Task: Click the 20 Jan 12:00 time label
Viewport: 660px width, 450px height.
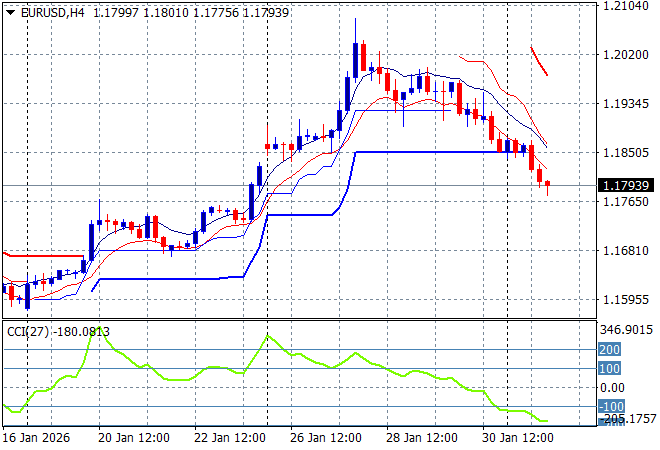Action: [x=134, y=438]
